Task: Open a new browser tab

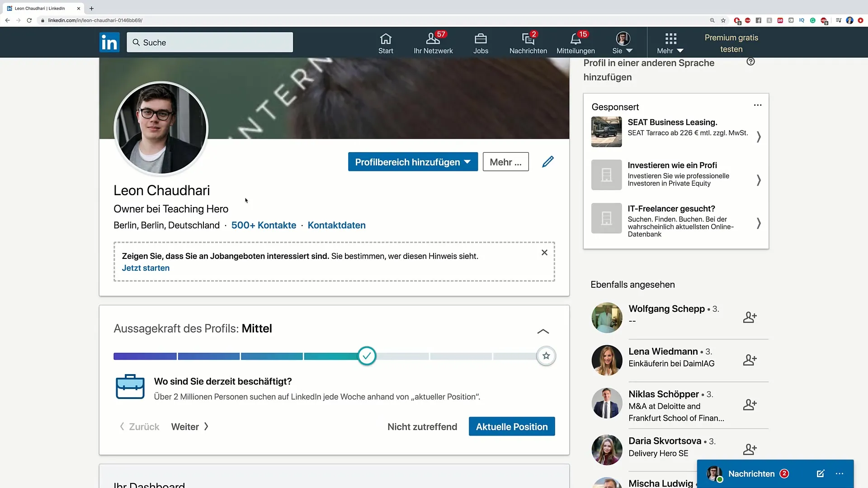Action: pos(92,8)
